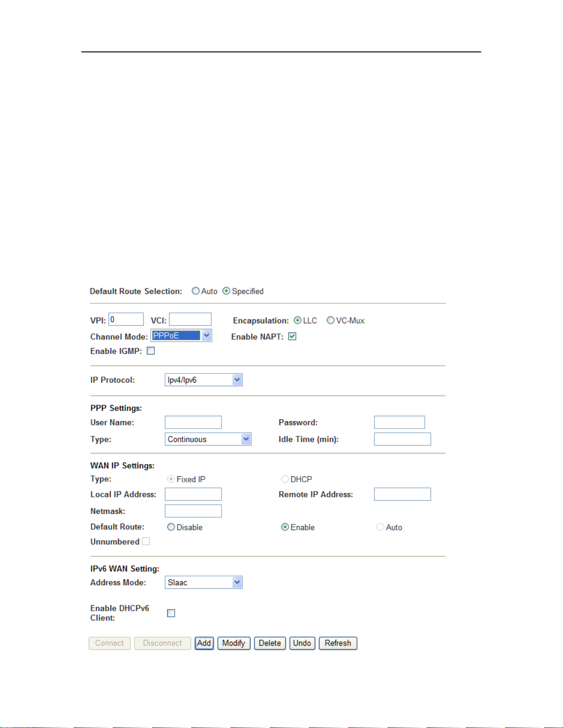Click the Undo button
The image size is (563, 728).
[x=302, y=643]
